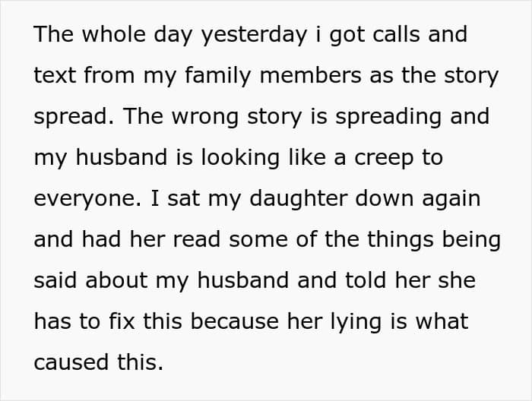Image resolution: width=532 pixels, height=401 pixels.
Task: Place cursor on the word "things"
Action: point(401,240)
